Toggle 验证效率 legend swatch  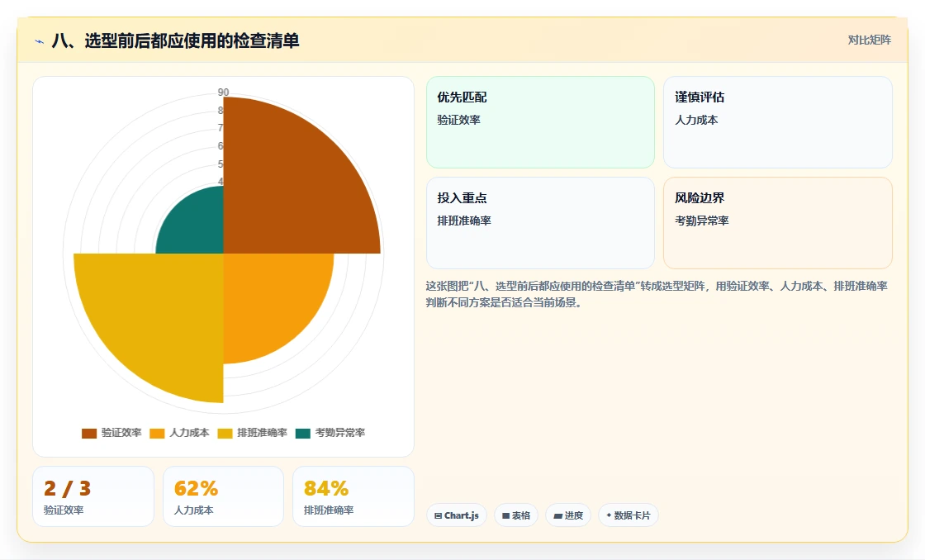coord(89,433)
